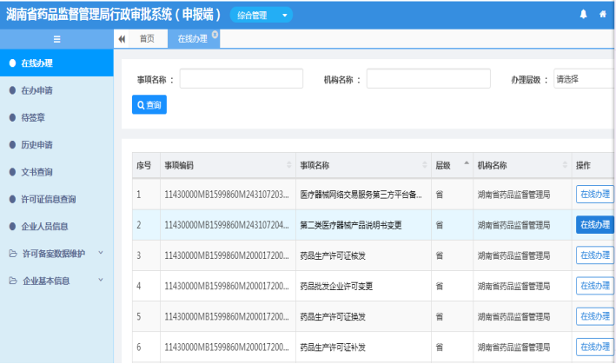Image resolution: width=616 pixels, height=364 pixels.
Task: Click the 机构名称 input field
Action: 427,79
